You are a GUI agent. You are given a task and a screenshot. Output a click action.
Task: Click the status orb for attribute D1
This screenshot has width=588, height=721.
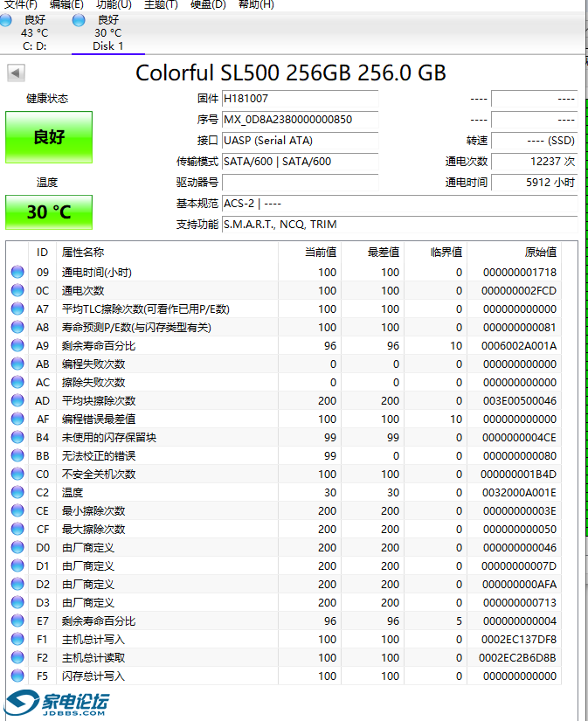17,565
